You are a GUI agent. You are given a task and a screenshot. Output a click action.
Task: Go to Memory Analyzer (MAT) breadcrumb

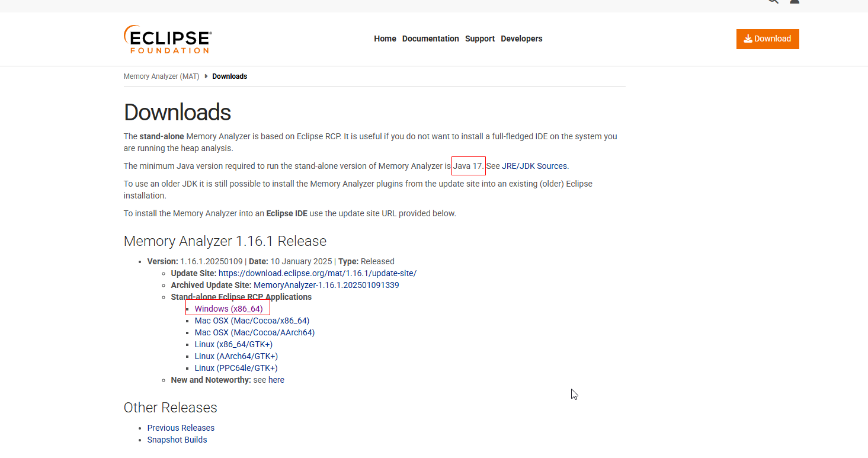pyautogui.click(x=161, y=76)
